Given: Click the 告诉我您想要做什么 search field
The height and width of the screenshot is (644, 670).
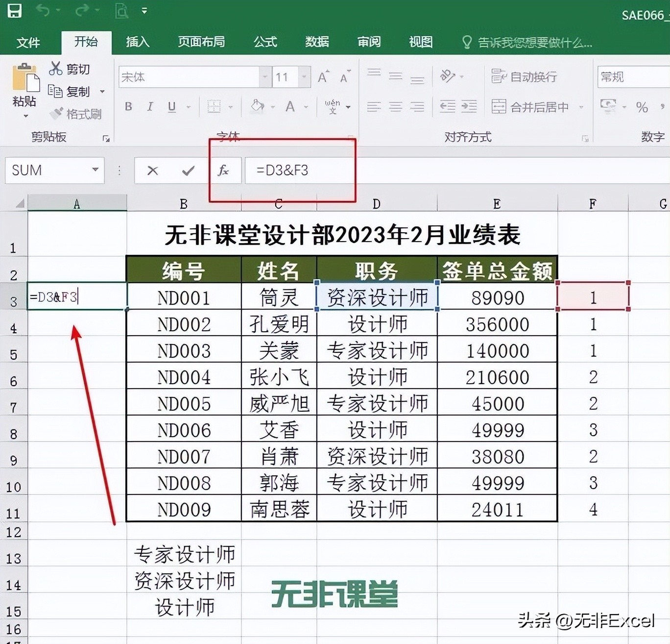Looking at the screenshot, I should click(x=534, y=43).
